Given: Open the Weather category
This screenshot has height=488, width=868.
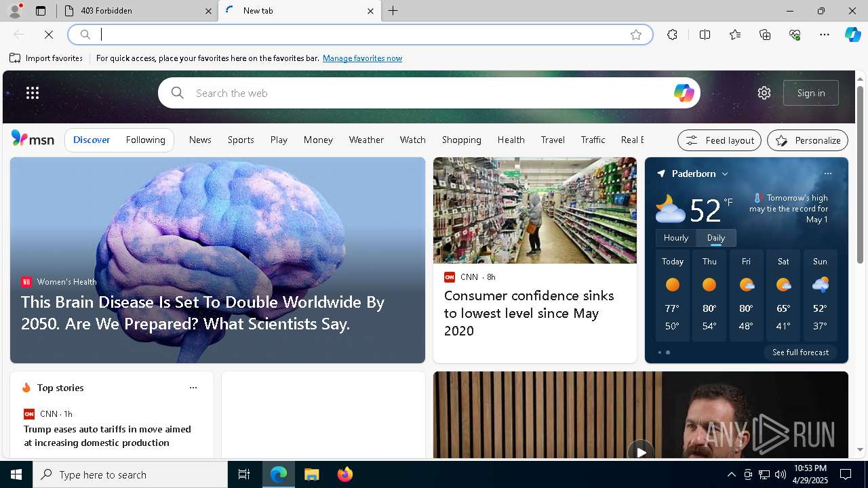Looking at the screenshot, I should [366, 140].
